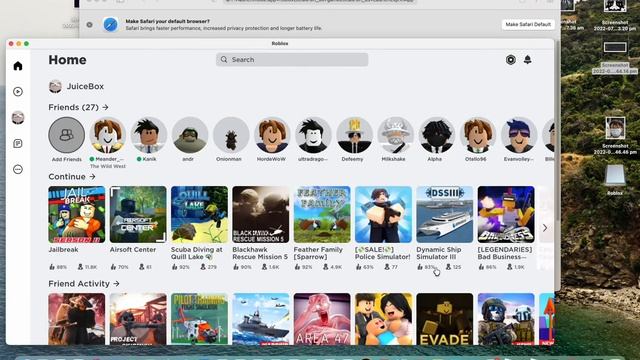Viewport: 640px width, 360px height.
Task: Open friend Milkshake avatar
Action: [x=395, y=135]
